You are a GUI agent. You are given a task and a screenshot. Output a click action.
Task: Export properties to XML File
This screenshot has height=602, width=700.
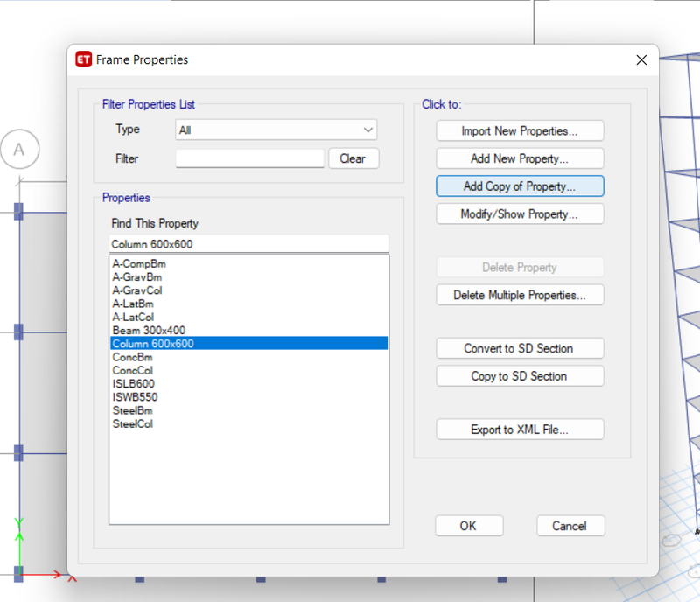520,430
